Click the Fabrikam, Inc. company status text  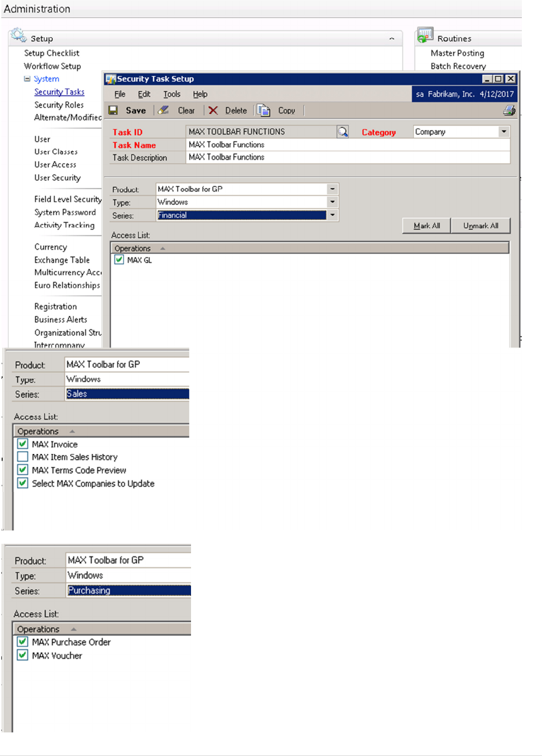[x=451, y=94]
